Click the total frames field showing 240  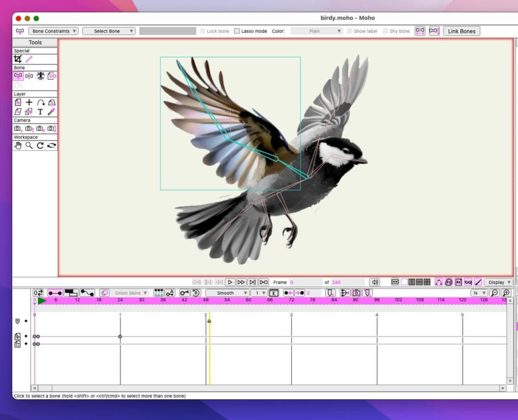(x=348, y=282)
